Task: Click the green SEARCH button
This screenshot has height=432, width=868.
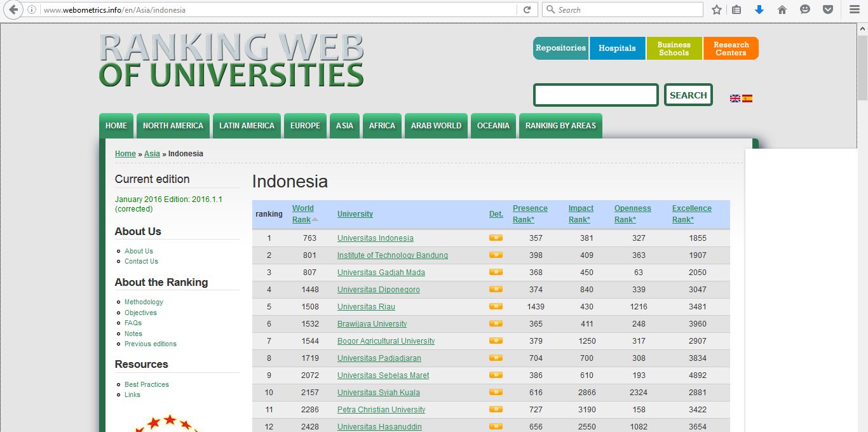Action: pyautogui.click(x=688, y=95)
